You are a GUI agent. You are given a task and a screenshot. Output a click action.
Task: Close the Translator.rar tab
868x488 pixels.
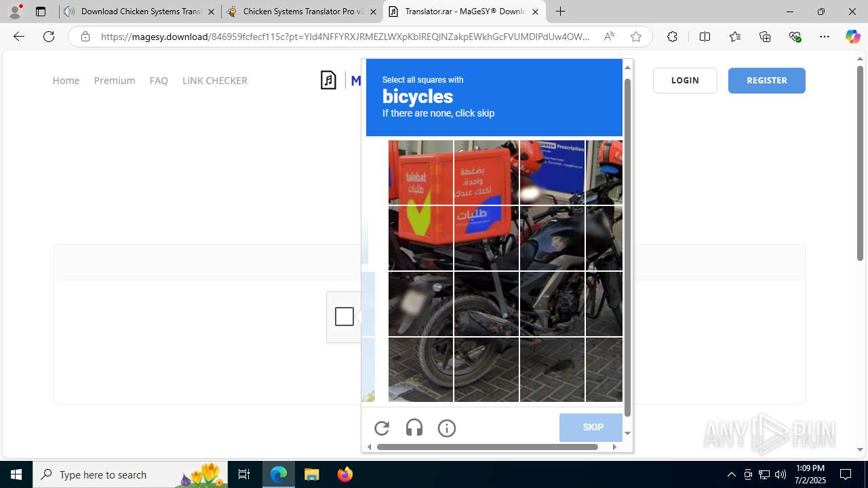535,12
